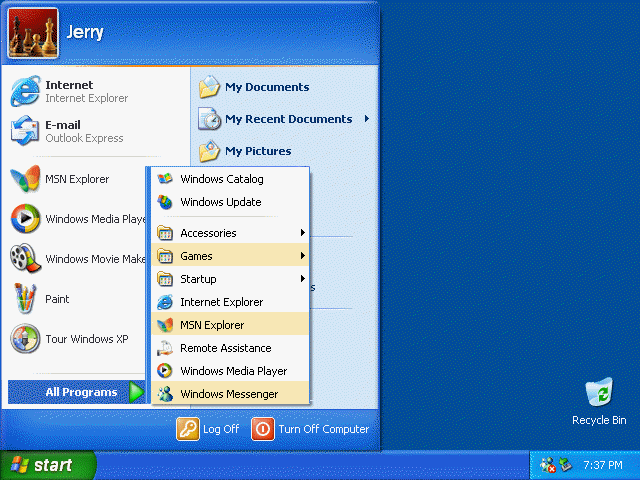The image size is (640, 480).
Task: Click the Log Off text
Action: tap(221, 429)
